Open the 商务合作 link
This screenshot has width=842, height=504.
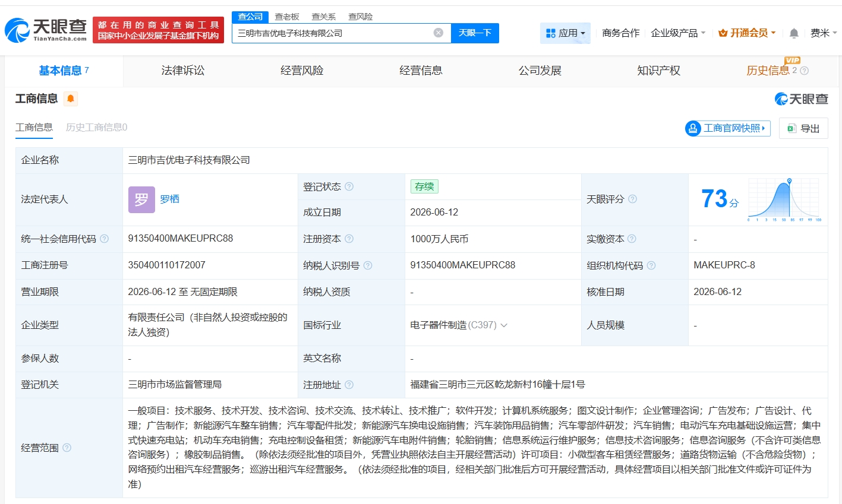click(620, 33)
